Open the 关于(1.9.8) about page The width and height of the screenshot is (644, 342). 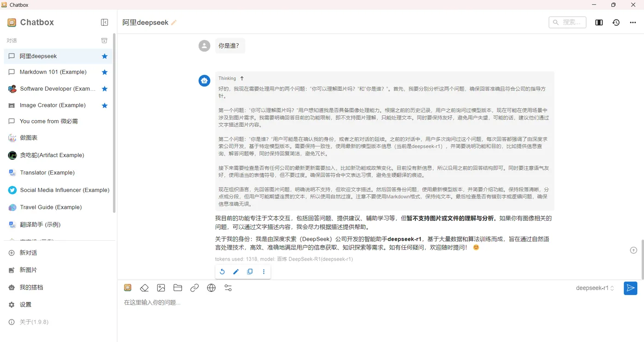[x=58, y=322]
